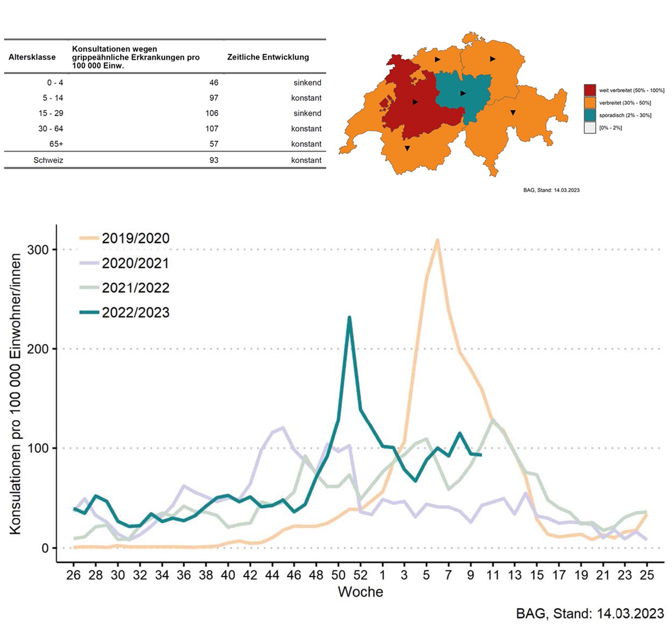
Task: Toggle the 2022/2023 series in chart legend
Action: (135, 312)
